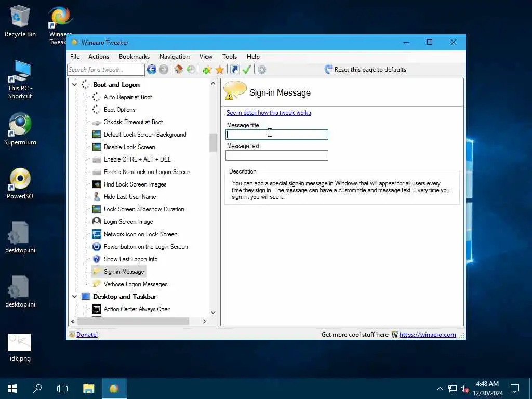This screenshot has width=532, height=399.
Task: Open the Action Center notification icon
Action: [x=515, y=389]
